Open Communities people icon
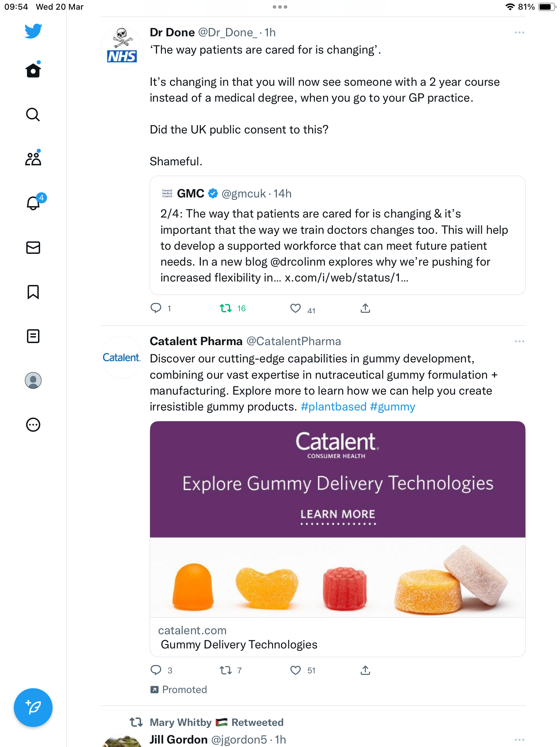 tap(33, 158)
